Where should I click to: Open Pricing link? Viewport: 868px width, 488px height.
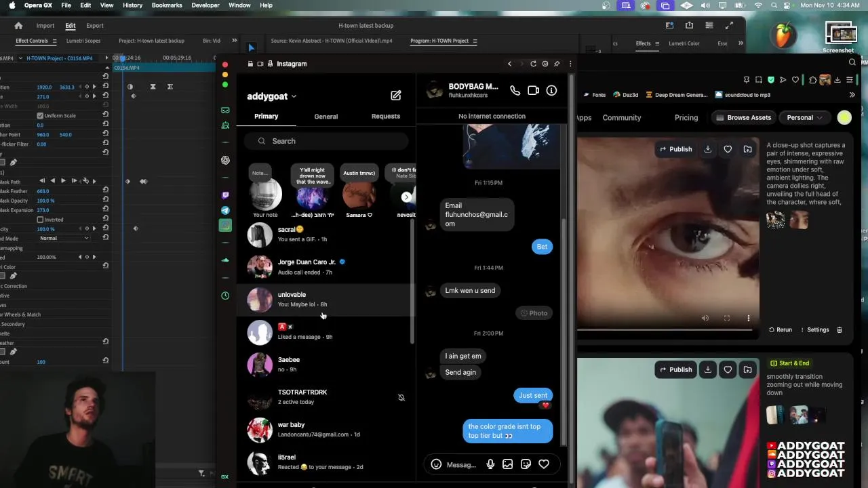[x=686, y=117]
